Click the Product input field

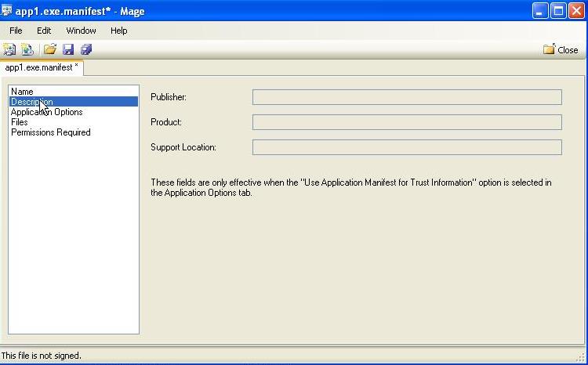[407, 122]
